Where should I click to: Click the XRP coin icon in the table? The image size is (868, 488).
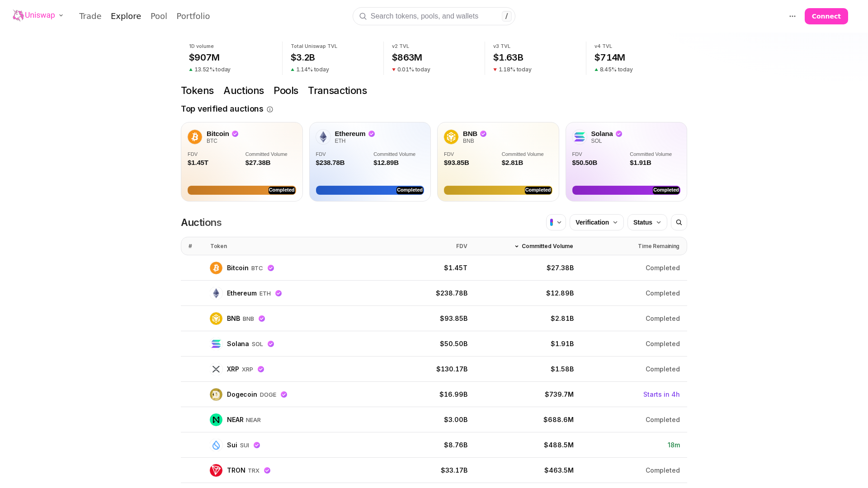(x=216, y=369)
